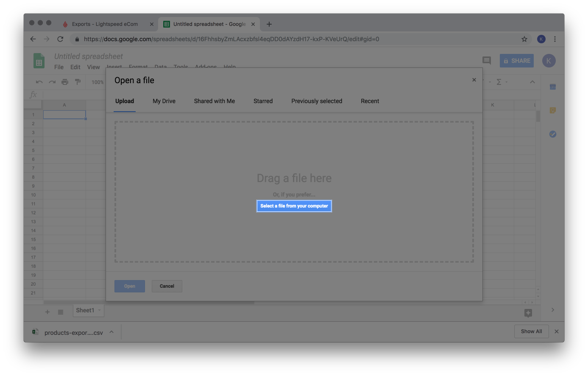588x376 pixels.
Task: Open the Shared with Me tab
Action: point(215,101)
